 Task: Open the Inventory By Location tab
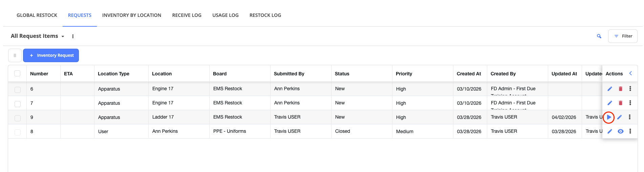(x=132, y=15)
